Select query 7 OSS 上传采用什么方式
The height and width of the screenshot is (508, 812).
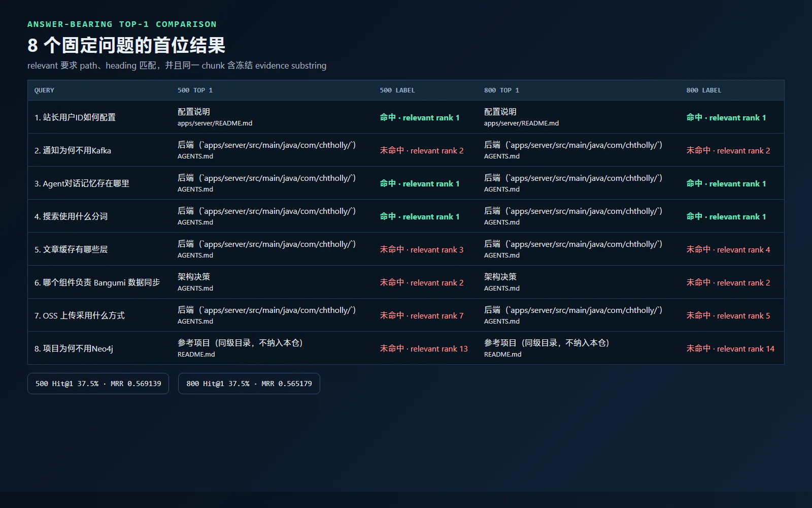click(79, 315)
